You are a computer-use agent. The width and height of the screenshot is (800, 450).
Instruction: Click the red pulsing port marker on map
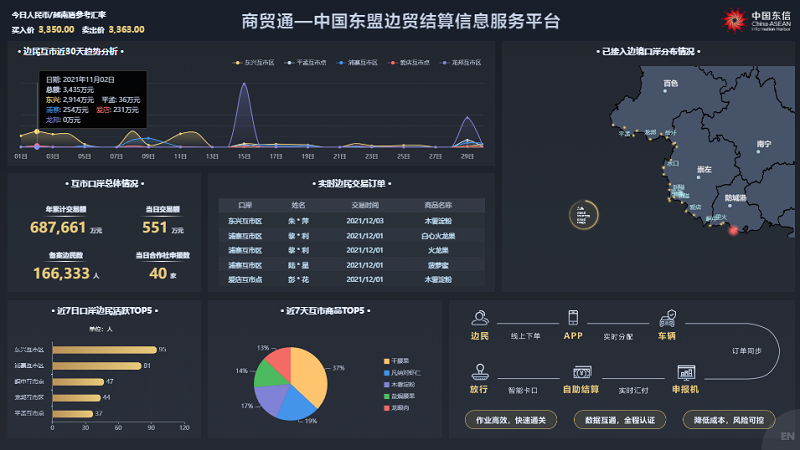tap(733, 231)
